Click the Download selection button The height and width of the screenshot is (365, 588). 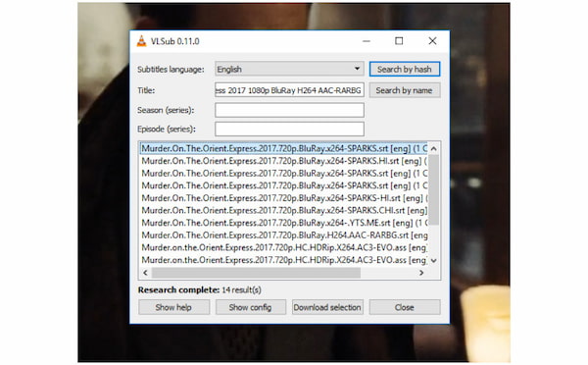[x=327, y=307]
